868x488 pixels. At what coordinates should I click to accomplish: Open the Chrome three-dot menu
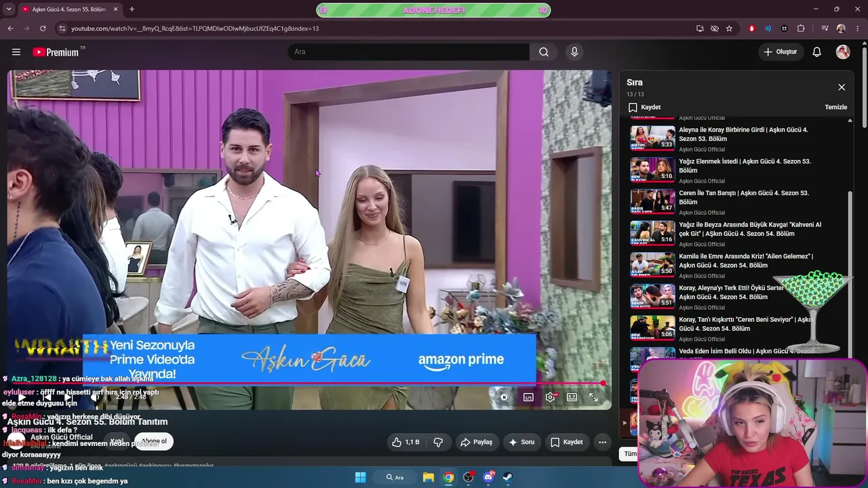(x=857, y=28)
